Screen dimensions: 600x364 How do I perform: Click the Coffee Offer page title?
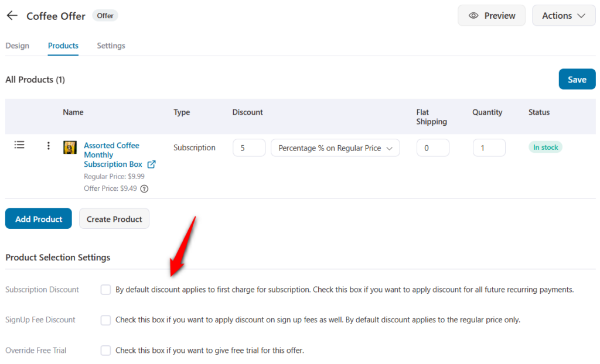point(56,16)
